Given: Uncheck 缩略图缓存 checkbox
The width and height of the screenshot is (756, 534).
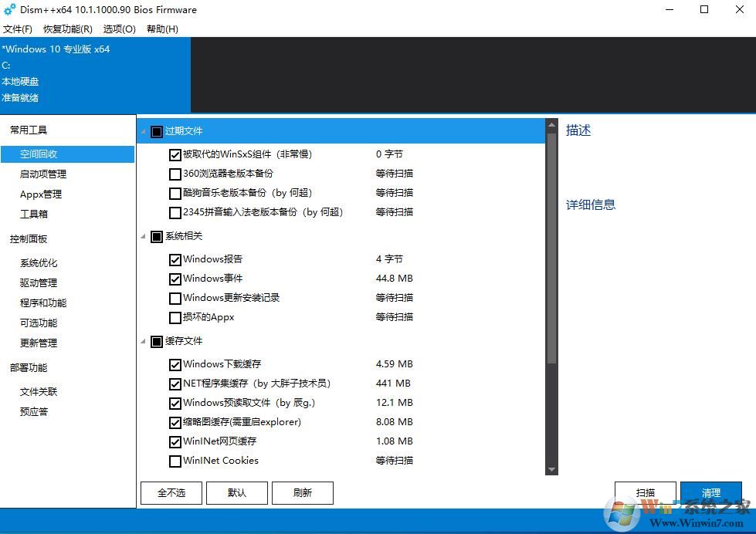Looking at the screenshot, I should [x=175, y=423].
